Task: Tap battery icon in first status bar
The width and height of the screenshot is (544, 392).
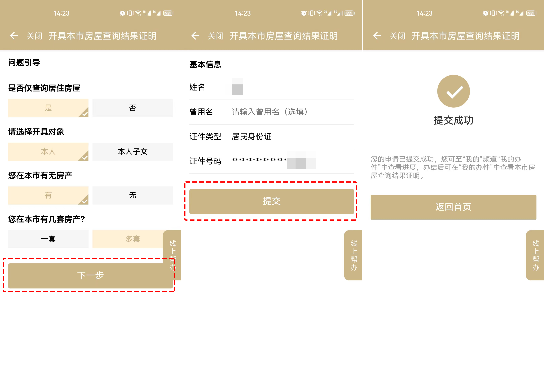Action: [x=168, y=13]
